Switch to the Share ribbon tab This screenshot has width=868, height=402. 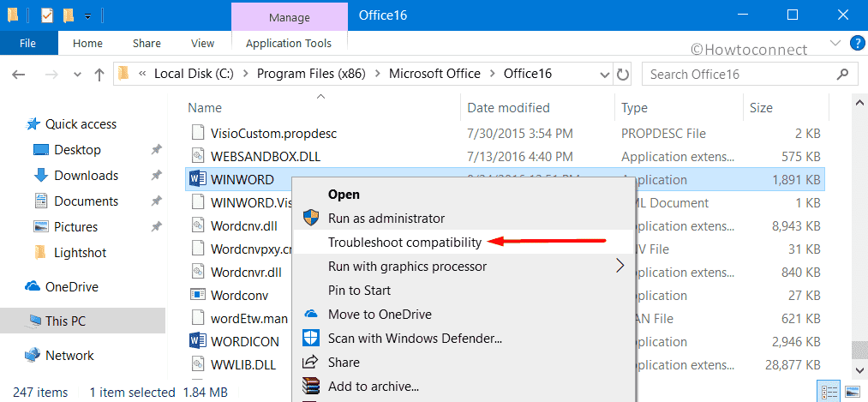(x=147, y=43)
